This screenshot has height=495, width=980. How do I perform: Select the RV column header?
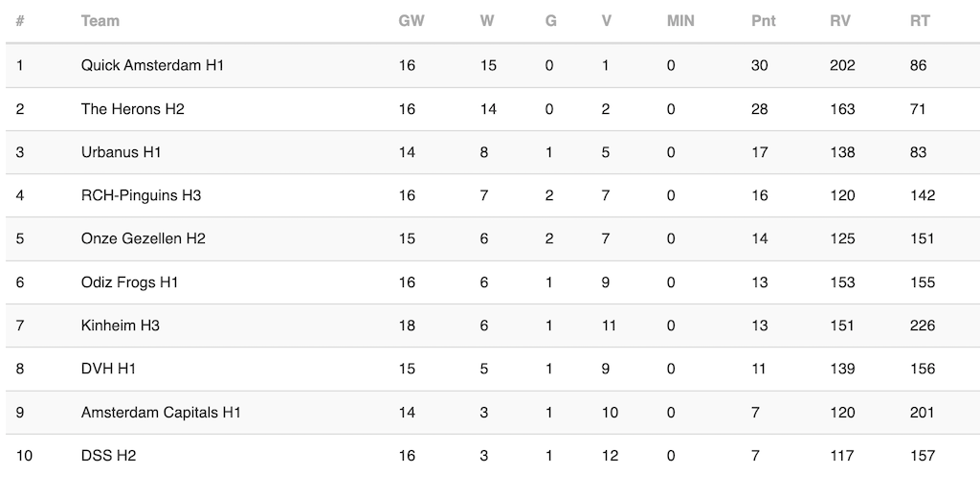[839, 21]
